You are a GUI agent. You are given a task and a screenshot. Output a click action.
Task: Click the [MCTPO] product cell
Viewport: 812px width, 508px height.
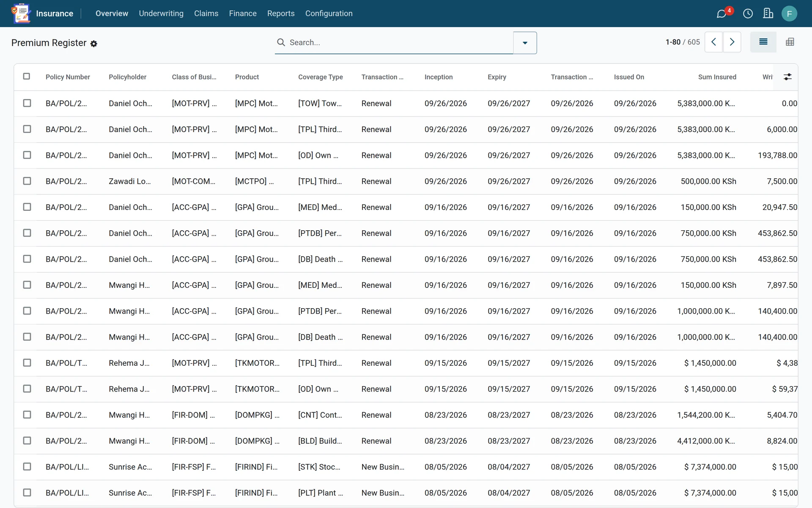255,181
